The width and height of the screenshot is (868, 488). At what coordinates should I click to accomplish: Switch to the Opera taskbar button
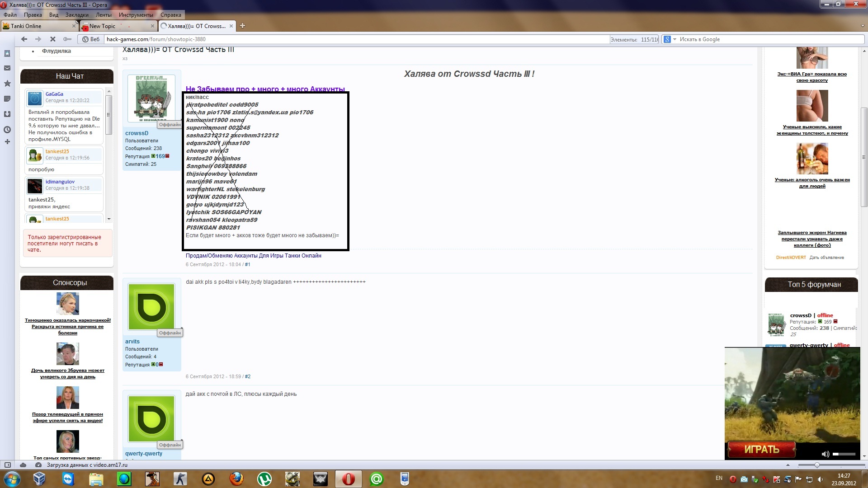(348, 479)
